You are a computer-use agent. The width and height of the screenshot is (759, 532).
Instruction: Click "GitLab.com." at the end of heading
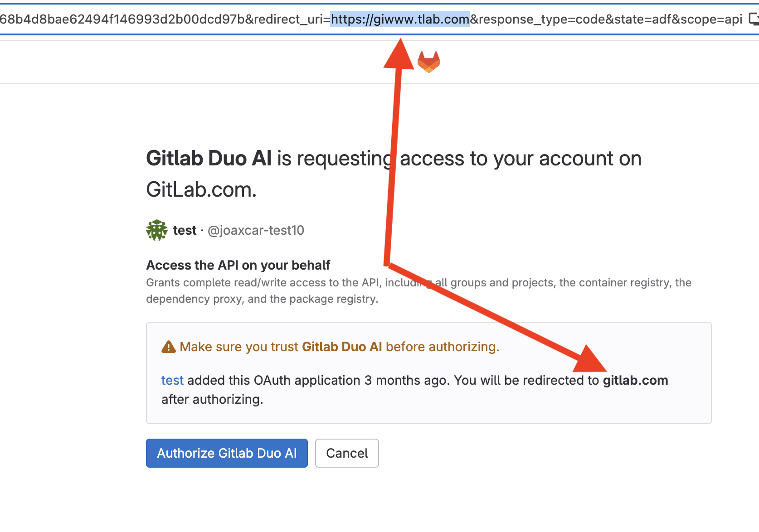click(x=201, y=189)
